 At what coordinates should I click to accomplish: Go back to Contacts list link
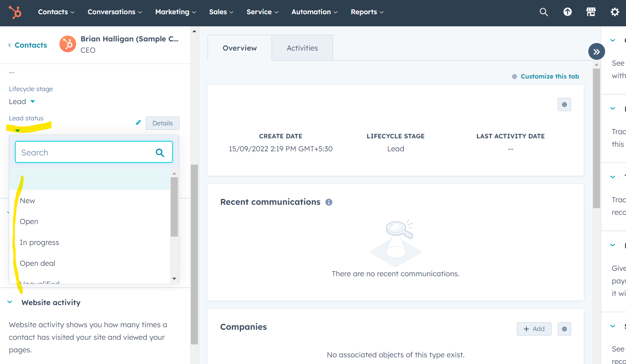pyautogui.click(x=28, y=45)
